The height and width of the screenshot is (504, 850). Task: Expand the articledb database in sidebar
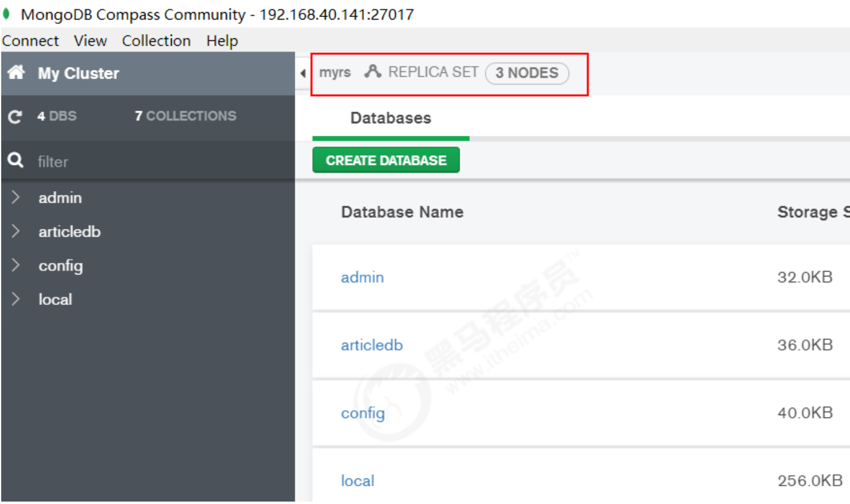16,232
